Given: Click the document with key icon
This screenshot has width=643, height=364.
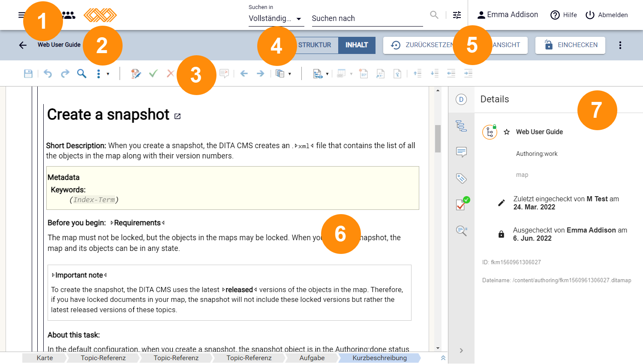Looking at the screenshot, I should click(x=397, y=74).
